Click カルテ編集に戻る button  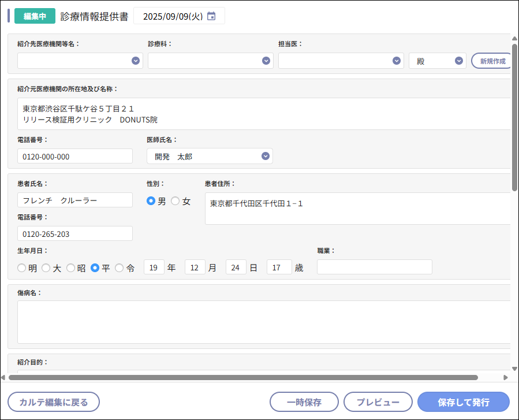point(54,402)
